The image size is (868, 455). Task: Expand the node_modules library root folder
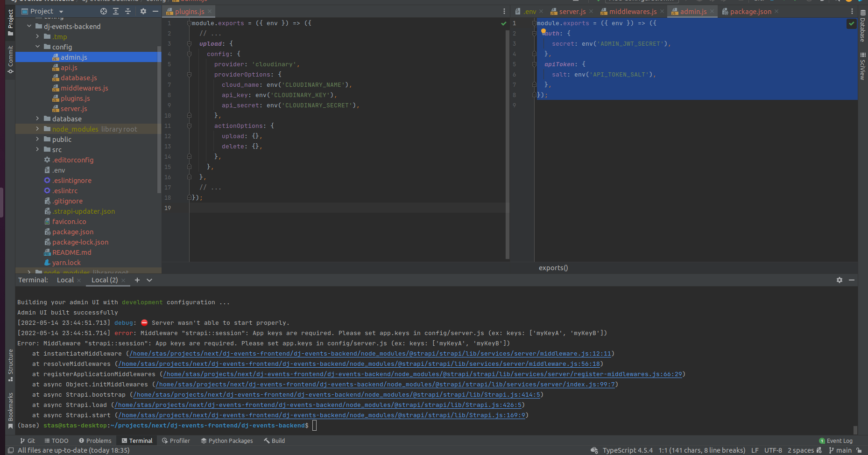[x=38, y=129]
